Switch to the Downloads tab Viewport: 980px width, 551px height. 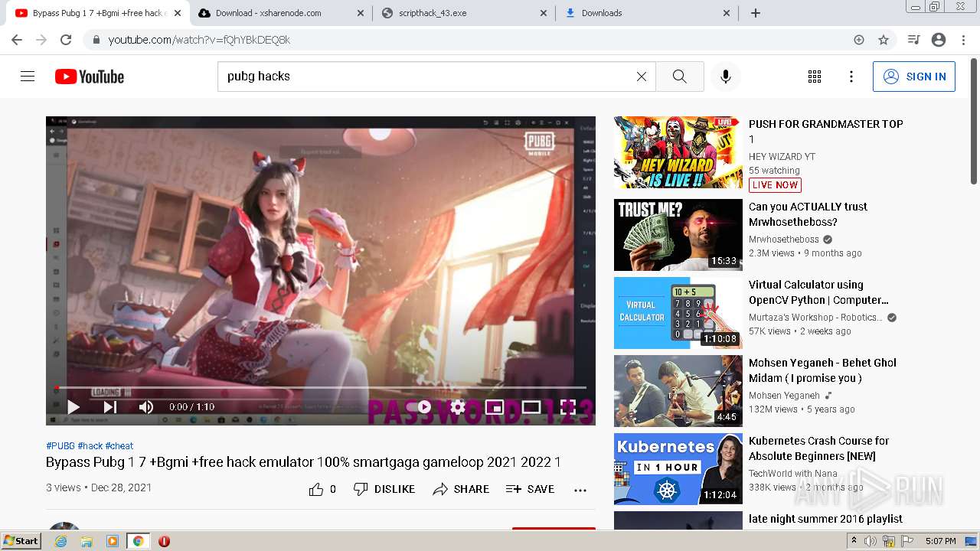point(648,13)
